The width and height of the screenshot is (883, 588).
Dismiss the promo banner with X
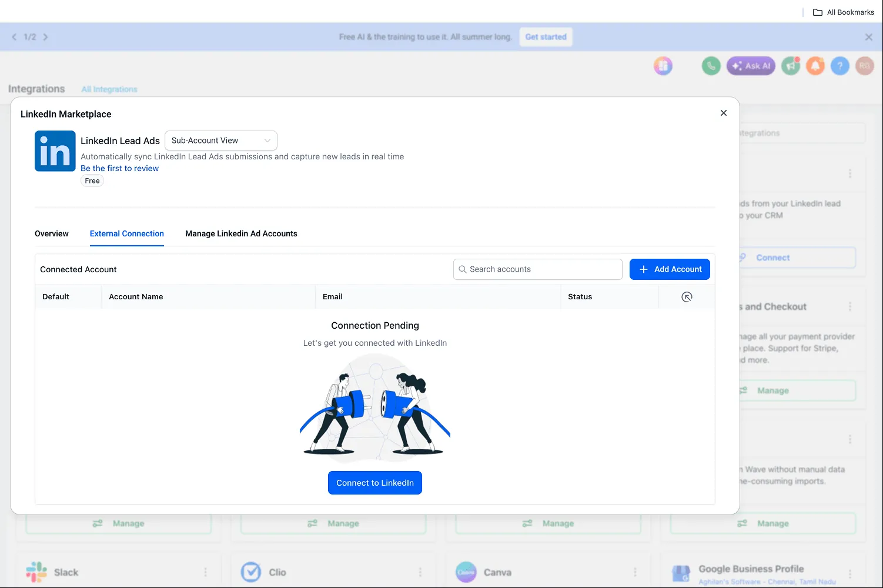click(869, 37)
